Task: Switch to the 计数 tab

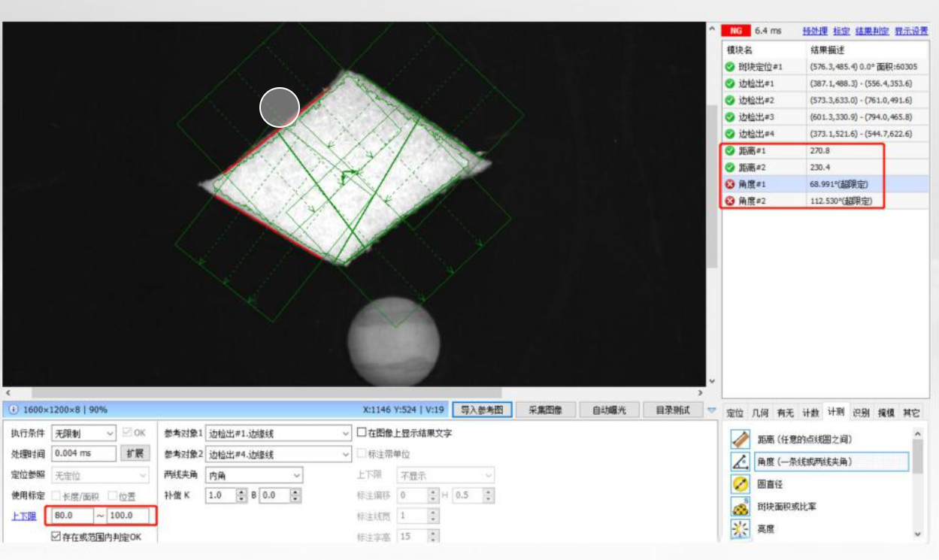Action: [x=810, y=413]
